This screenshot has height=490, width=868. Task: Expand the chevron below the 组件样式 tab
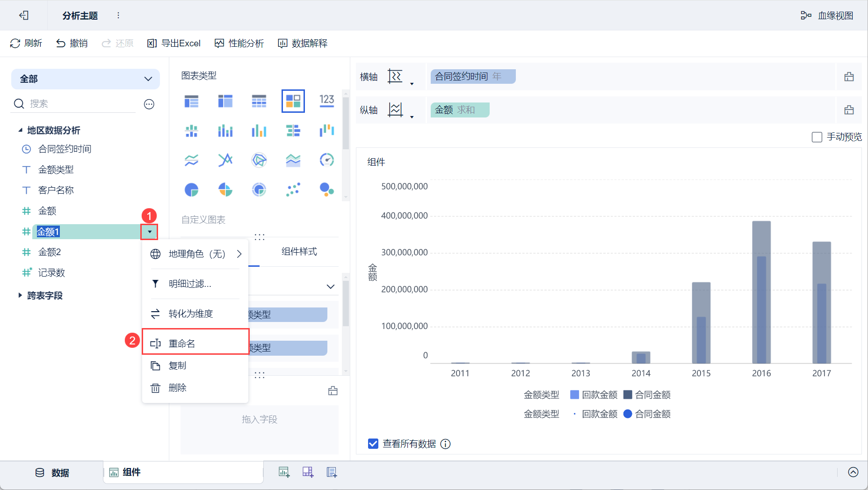pos(331,286)
